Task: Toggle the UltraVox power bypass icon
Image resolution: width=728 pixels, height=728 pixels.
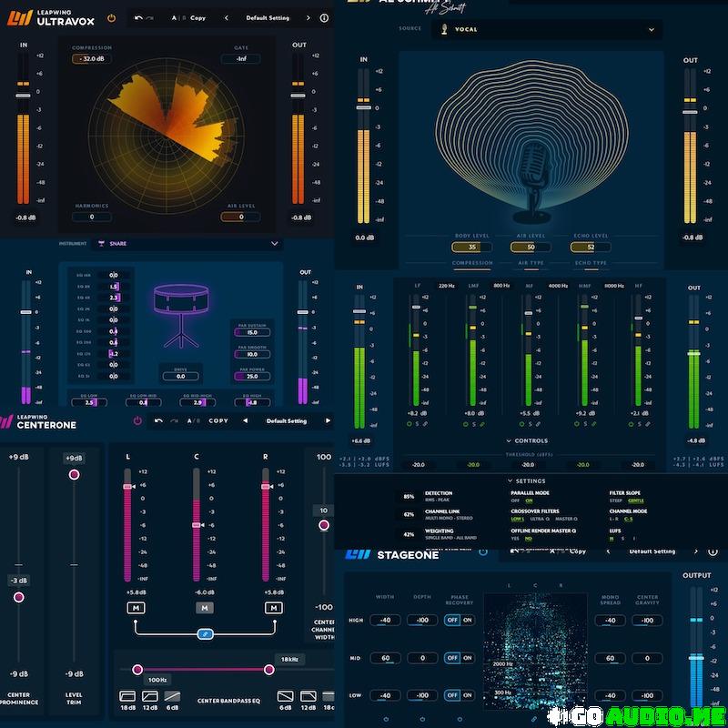Action: coord(112,17)
